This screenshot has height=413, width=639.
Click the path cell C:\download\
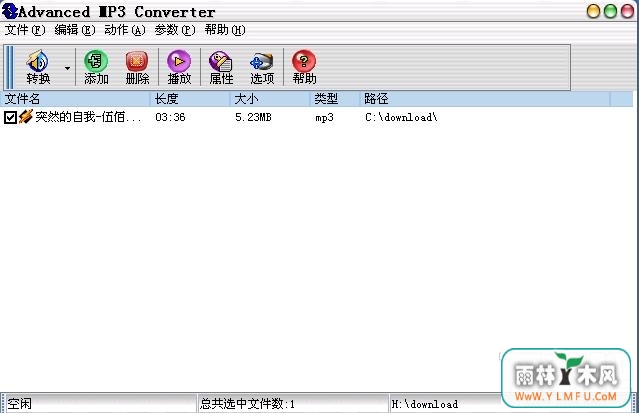[x=401, y=117]
